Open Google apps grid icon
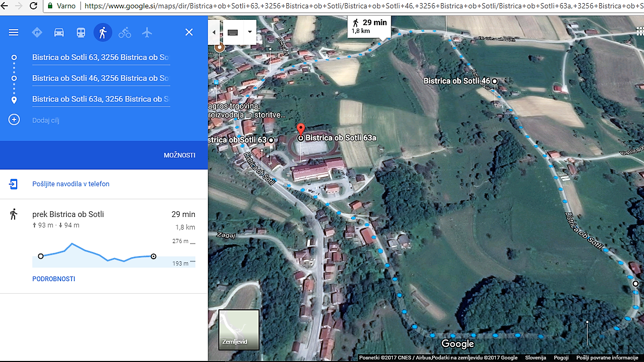Image resolution: width=644 pixels, height=362 pixels. point(639,31)
